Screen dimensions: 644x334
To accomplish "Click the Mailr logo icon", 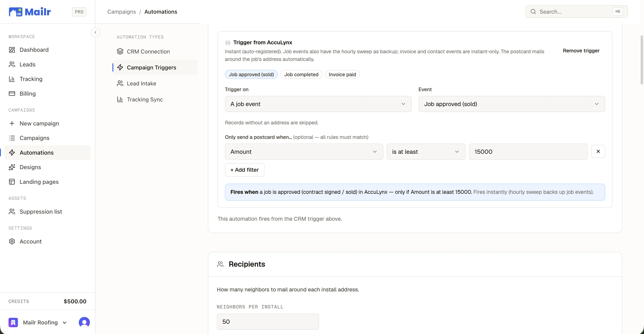I will [16, 12].
